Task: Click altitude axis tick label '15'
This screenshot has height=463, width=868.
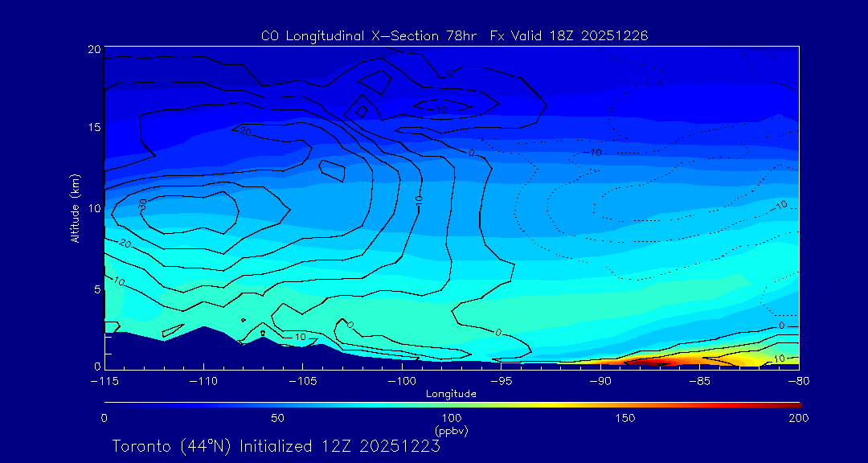Action: click(94, 127)
